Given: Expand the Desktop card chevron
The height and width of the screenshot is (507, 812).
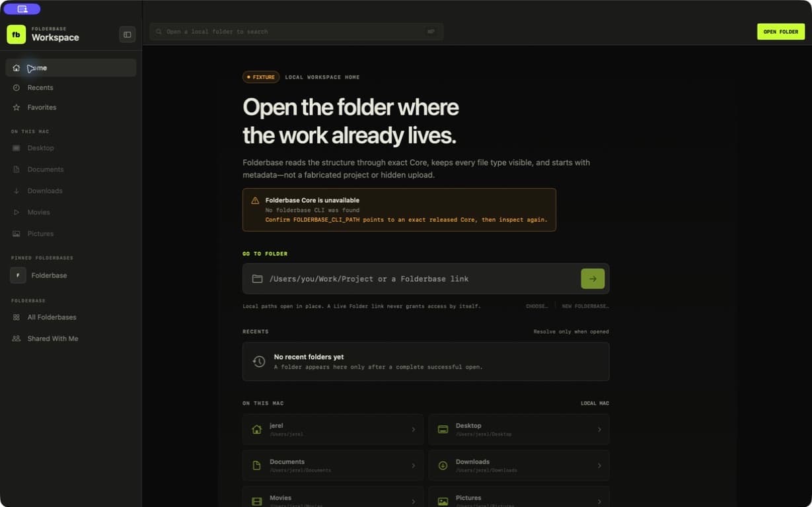Looking at the screenshot, I should coord(599,430).
